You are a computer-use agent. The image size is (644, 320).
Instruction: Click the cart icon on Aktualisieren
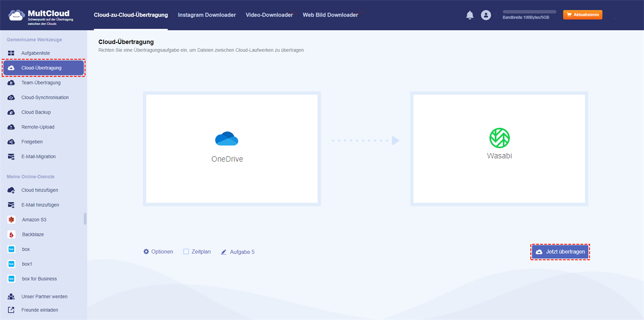(569, 15)
